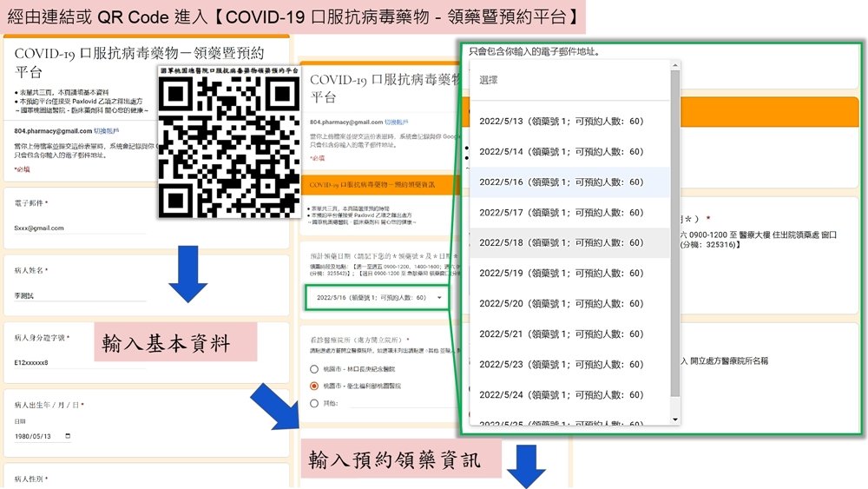868x489 pixels.
Task: Pick 2022/5/18 pickup date option
Action: [x=570, y=242]
